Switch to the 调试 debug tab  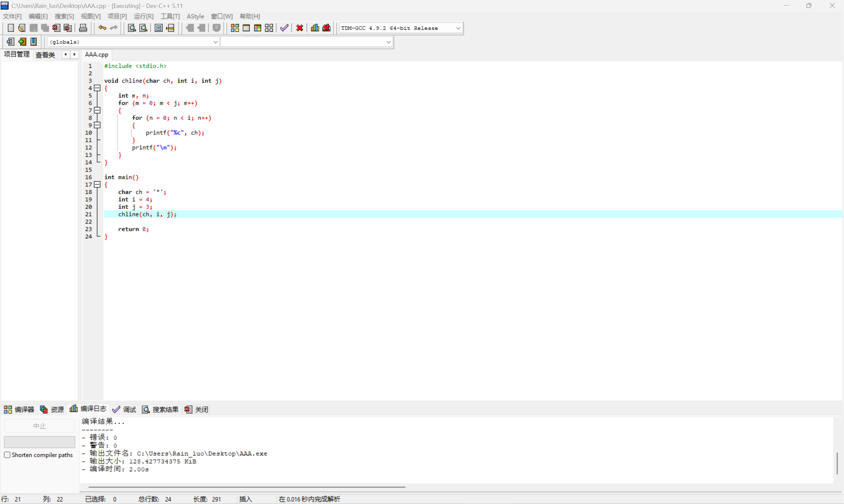tap(124, 409)
